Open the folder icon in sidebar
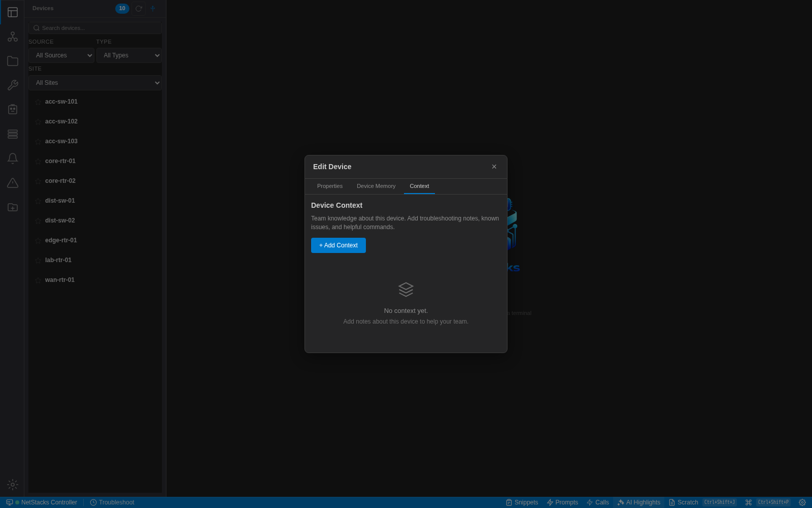Image resolution: width=812 pixels, height=508 pixels. (x=13, y=61)
